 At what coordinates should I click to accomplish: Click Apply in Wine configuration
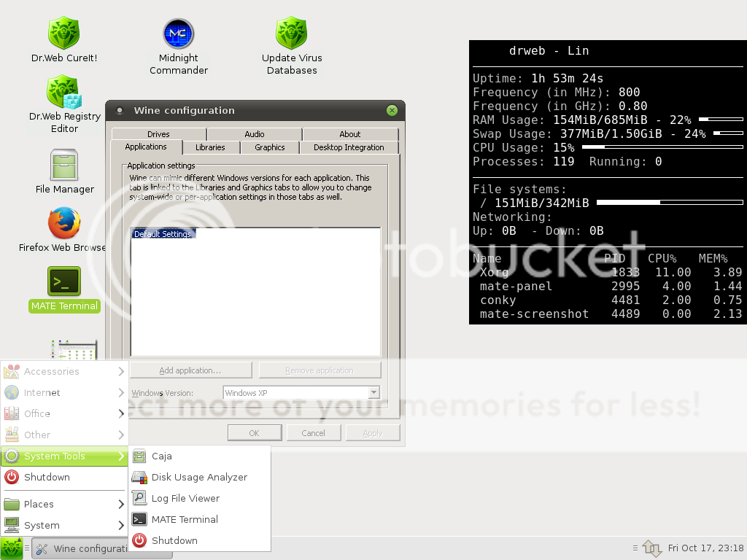coord(373,433)
